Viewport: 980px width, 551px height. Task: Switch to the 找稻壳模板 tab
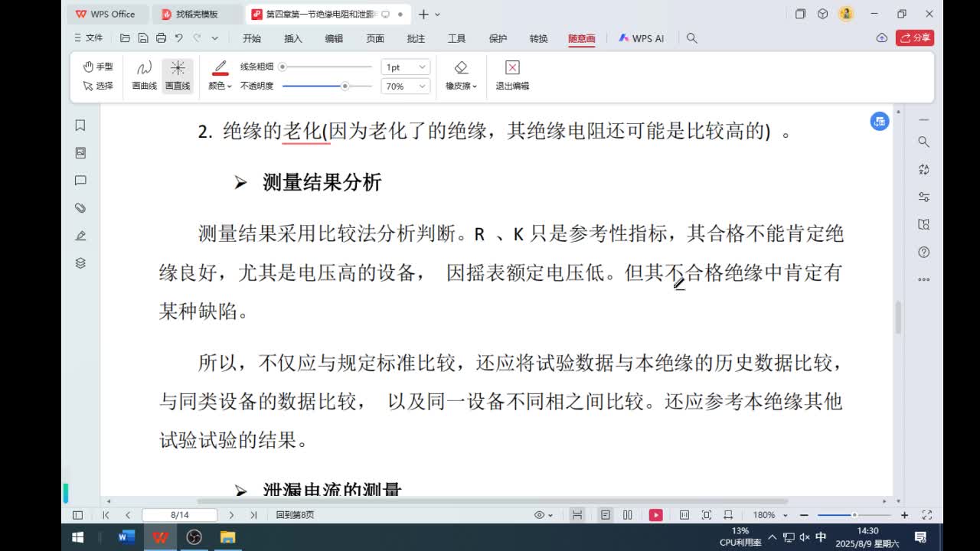tap(197, 14)
